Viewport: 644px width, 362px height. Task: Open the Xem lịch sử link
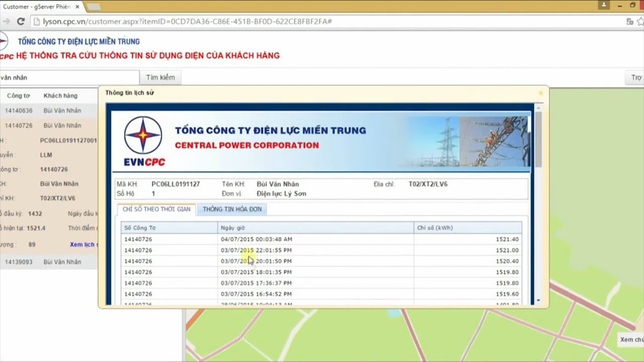coord(84,244)
